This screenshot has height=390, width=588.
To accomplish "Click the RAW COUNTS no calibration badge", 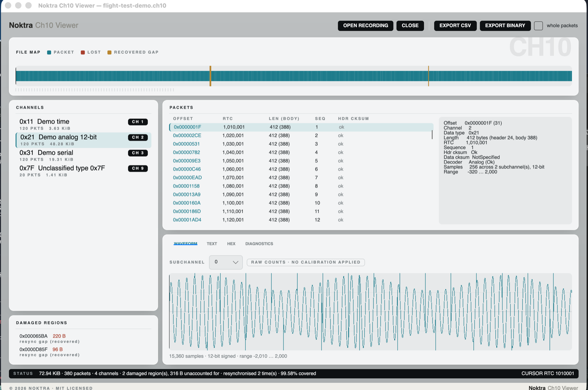I will [x=306, y=262].
